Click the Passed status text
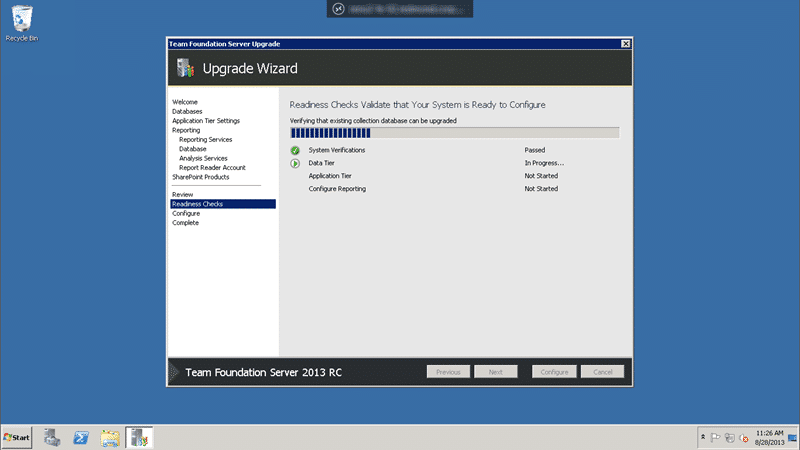Screen dimensions: 800x450 pyautogui.click(x=535, y=150)
